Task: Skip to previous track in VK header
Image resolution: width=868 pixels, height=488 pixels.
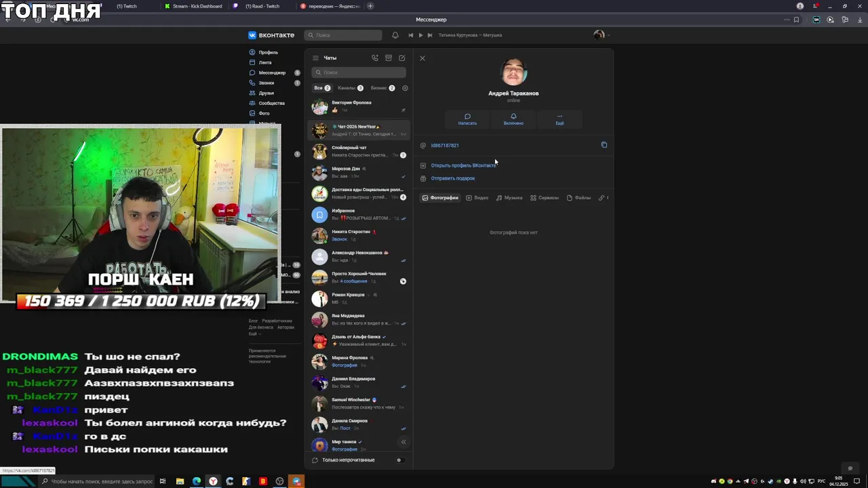Action: click(x=410, y=35)
